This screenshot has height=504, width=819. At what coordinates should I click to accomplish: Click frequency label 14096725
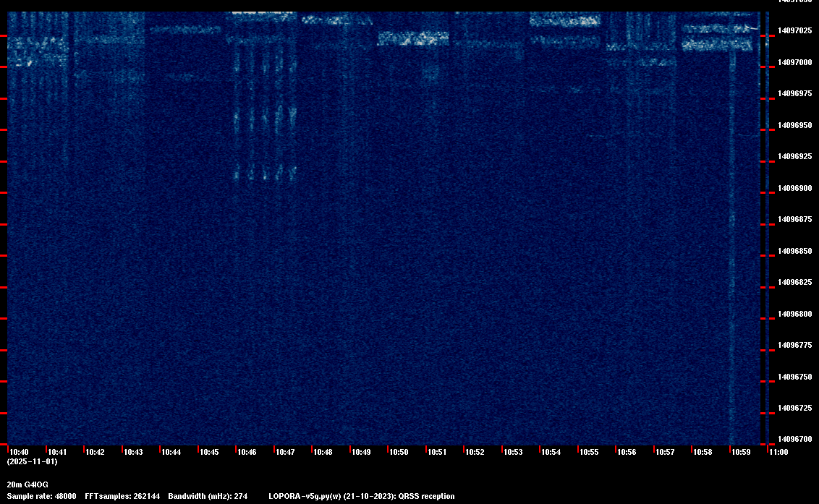coord(795,408)
